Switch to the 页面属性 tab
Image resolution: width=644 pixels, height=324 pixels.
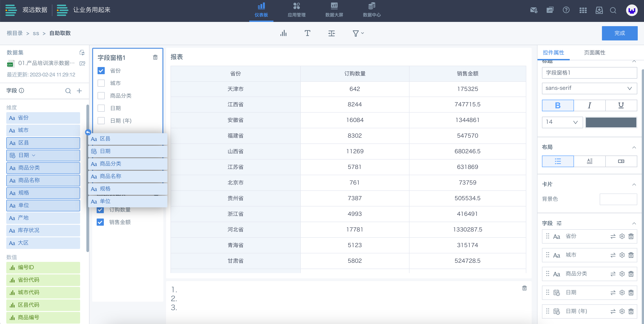(594, 53)
